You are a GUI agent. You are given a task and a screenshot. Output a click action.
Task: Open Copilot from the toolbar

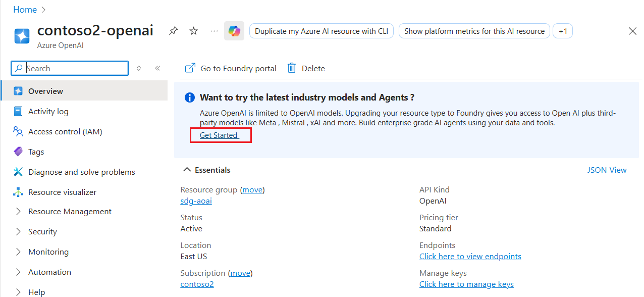click(234, 31)
